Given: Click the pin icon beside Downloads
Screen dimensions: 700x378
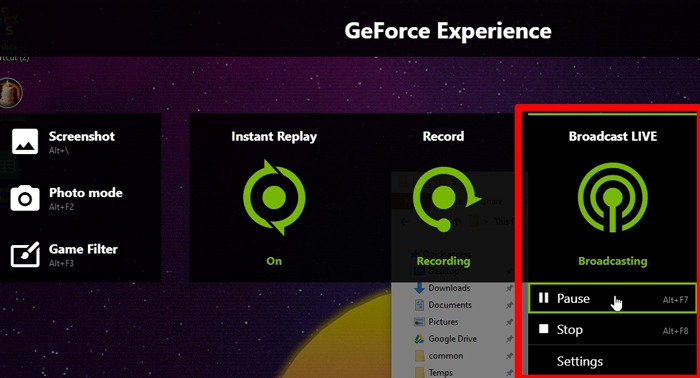Looking at the screenshot, I should pos(509,288).
